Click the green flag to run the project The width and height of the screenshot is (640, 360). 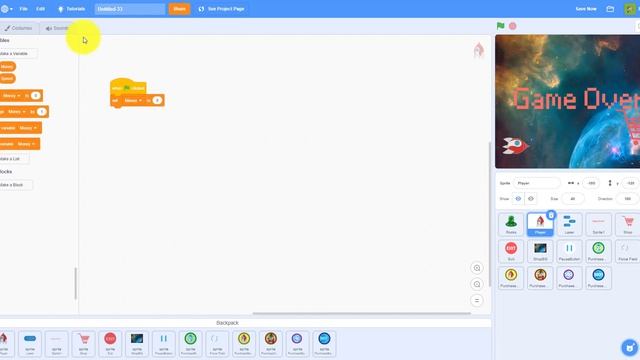[x=500, y=26]
